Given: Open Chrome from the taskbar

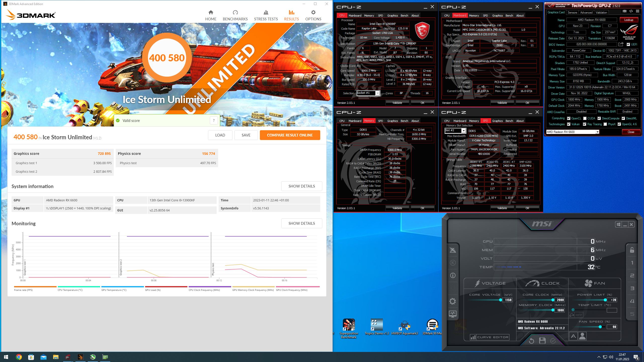Looking at the screenshot, I should 19,357.
